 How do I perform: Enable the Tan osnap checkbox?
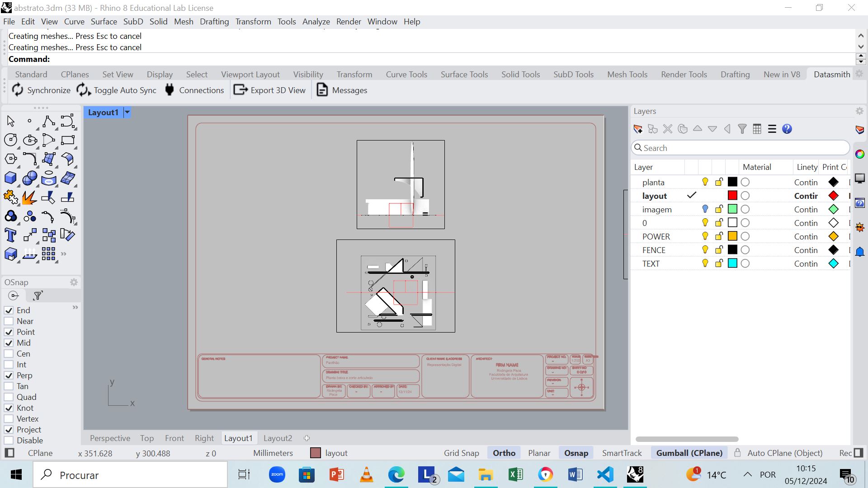9,386
